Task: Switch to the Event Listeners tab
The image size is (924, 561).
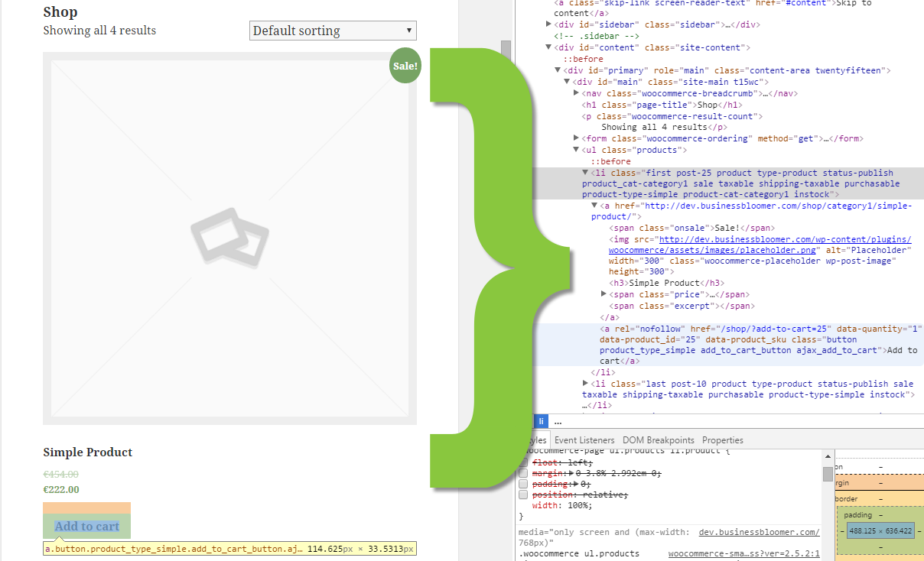Action: pos(584,440)
